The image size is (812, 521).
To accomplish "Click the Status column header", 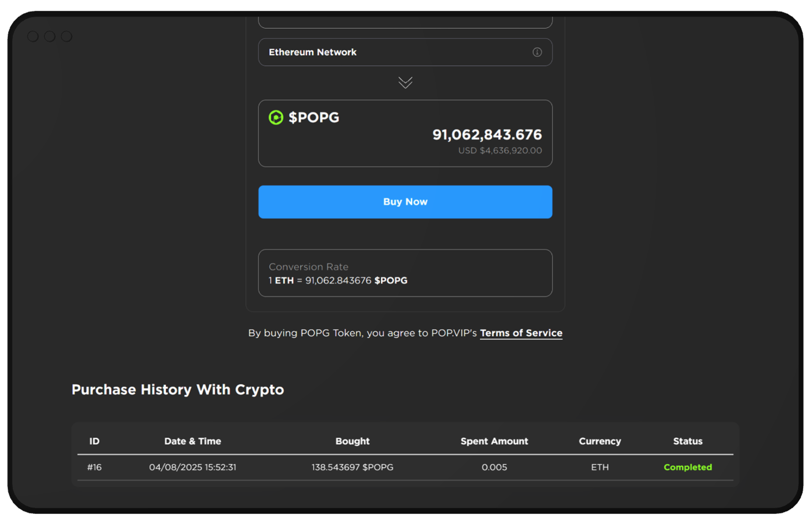I will (x=688, y=441).
